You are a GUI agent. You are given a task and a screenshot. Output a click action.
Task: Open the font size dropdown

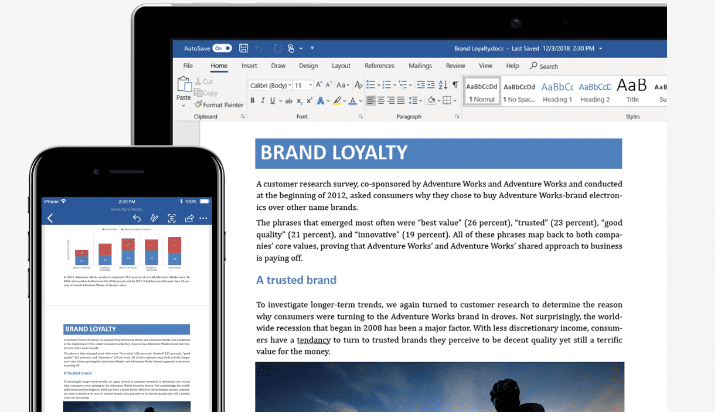(x=301, y=86)
